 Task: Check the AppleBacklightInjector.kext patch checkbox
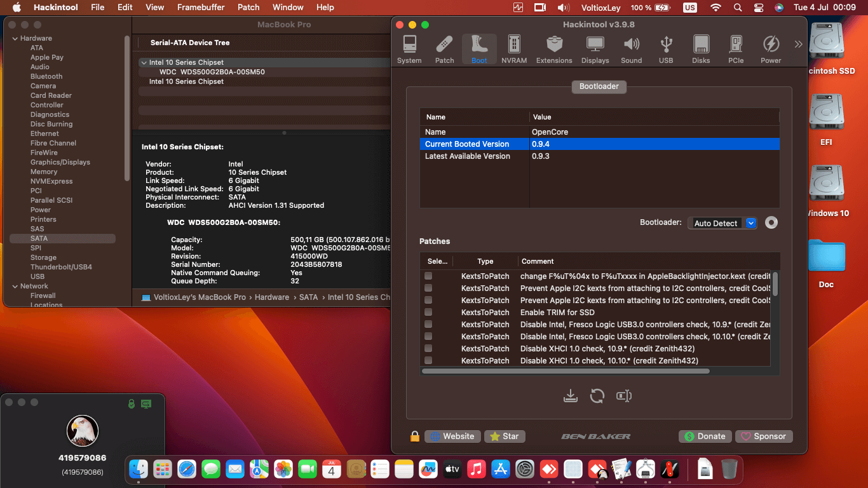[428, 276]
